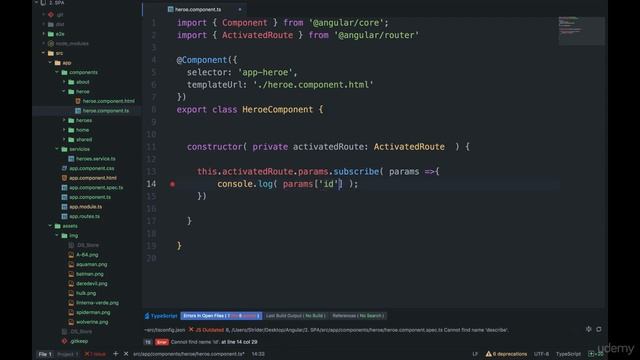
Task: Click the .git folder icon
Action: (51, 14)
